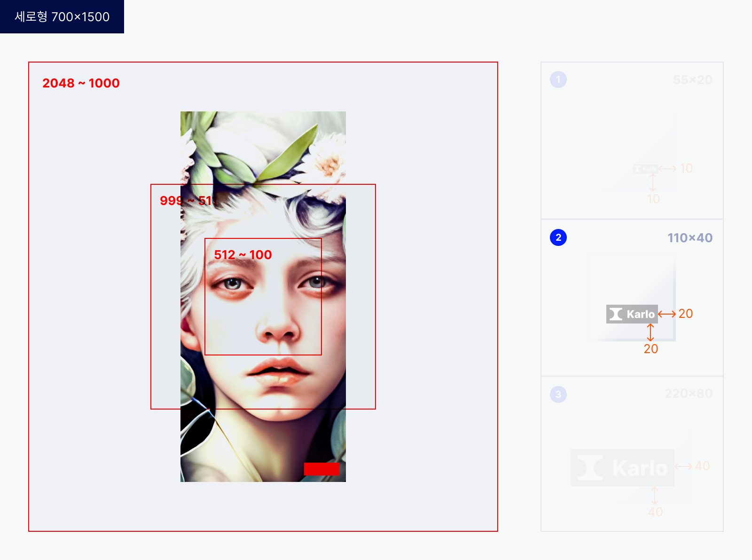Select watermark size option 2
The height and width of the screenshot is (560, 752).
click(x=558, y=237)
